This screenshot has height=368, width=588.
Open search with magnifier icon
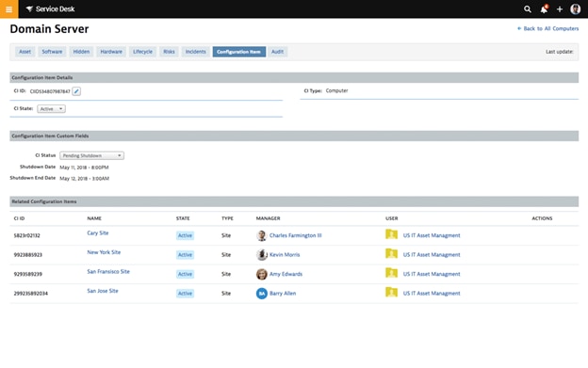(x=528, y=9)
